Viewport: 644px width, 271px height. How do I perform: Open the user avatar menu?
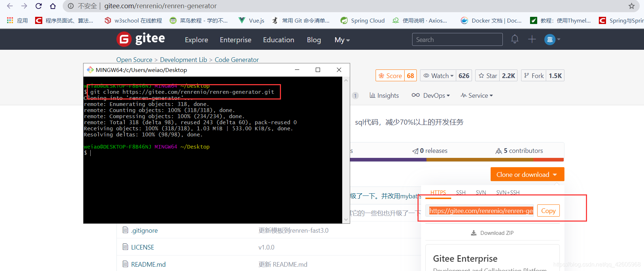click(552, 39)
